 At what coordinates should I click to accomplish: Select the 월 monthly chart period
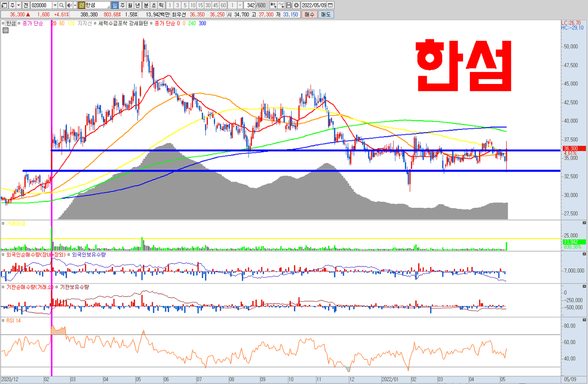click(x=130, y=5)
